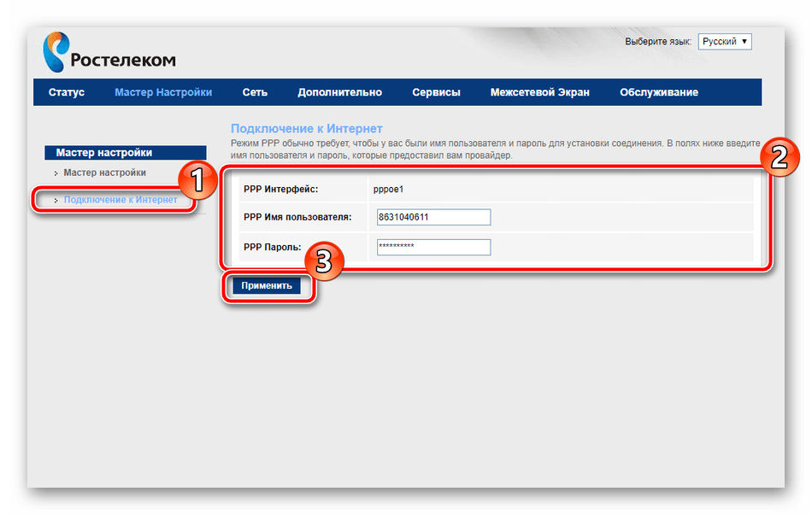Click the PPP Имя пользователя input field
The height and width of the screenshot is (515, 812).
[433, 217]
